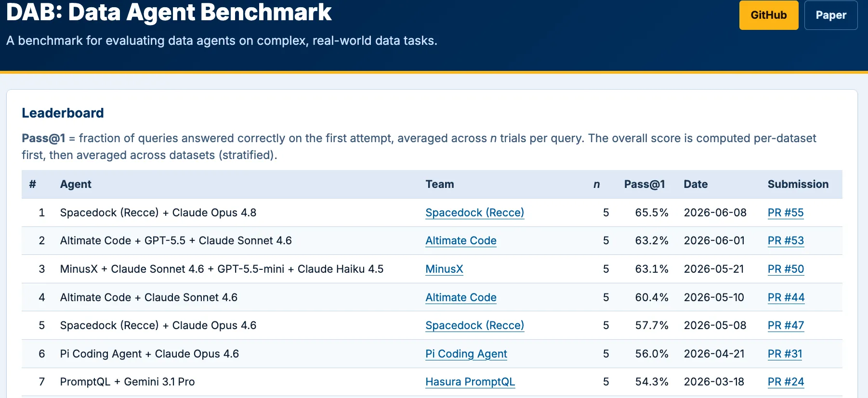Click the date 2026-03-18
Viewport: 868px width, 398px height.
714,382
